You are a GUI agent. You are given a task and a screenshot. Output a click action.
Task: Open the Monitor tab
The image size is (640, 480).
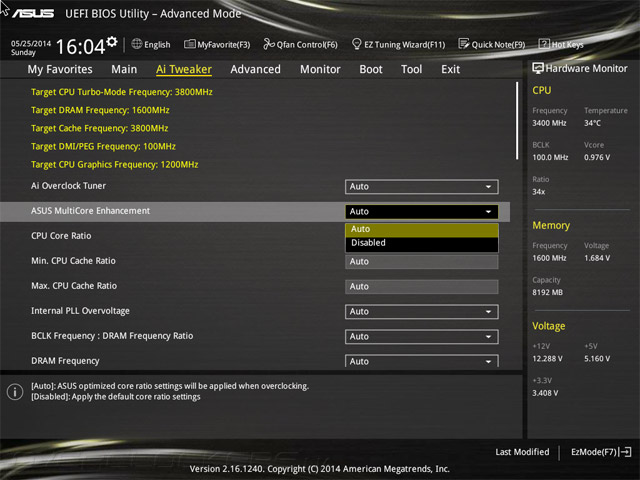coord(320,69)
